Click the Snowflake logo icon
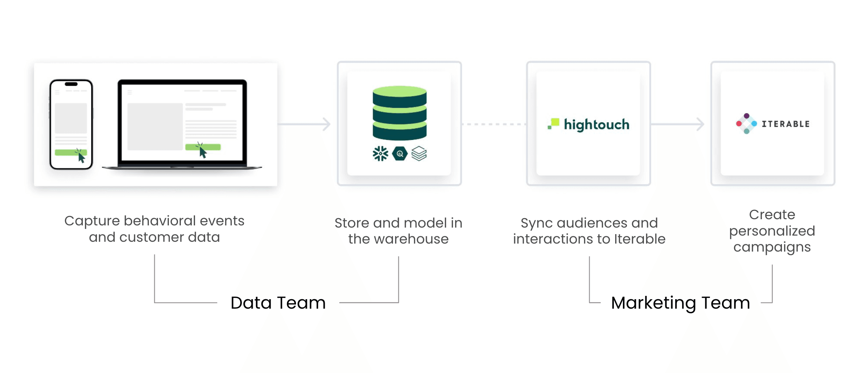This screenshot has width=868, height=373. [380, 154]
